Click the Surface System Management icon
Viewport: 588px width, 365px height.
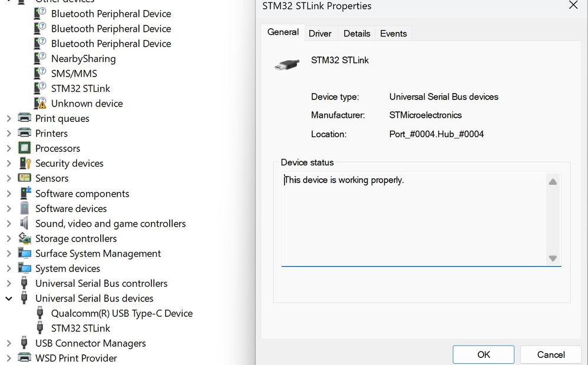coord(25,253)
